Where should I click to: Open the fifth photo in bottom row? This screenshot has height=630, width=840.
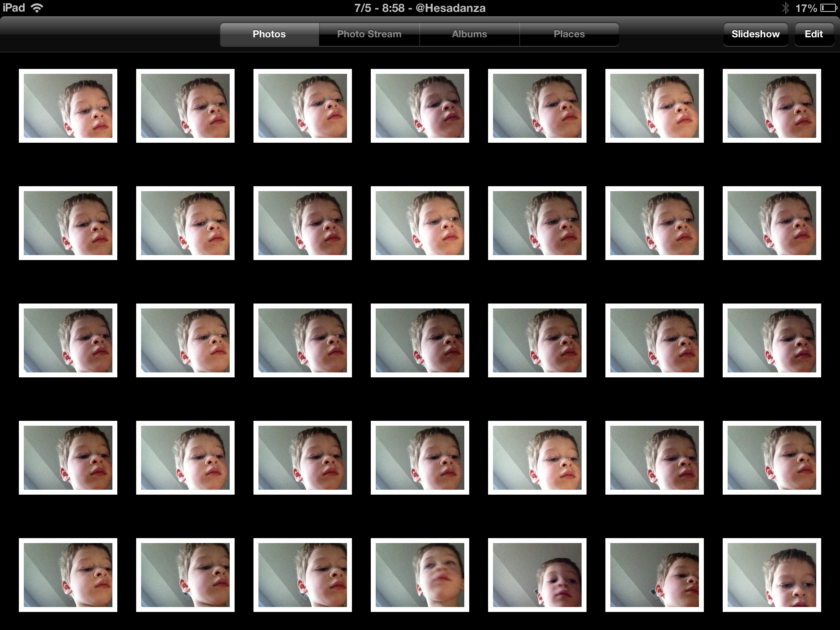pyautogui.click(x=537, y=575)
